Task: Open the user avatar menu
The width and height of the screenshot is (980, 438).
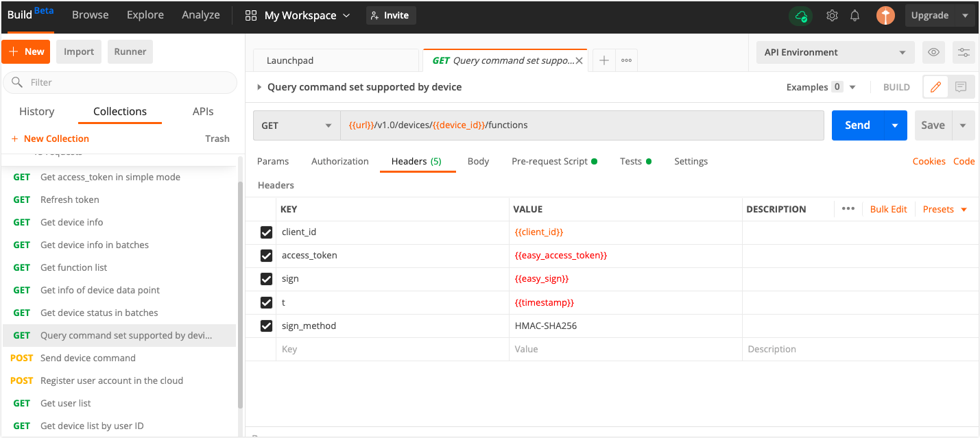Action: click(885, 15)
